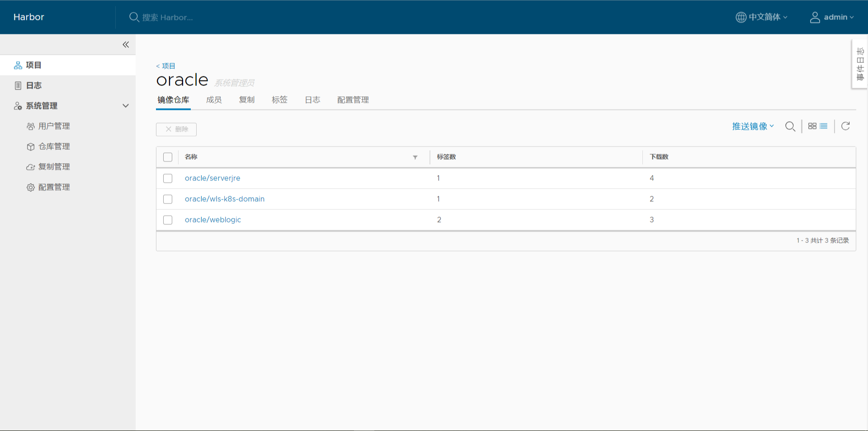Switch to the 镜像仓库 tab

click(x=174, y=100)
